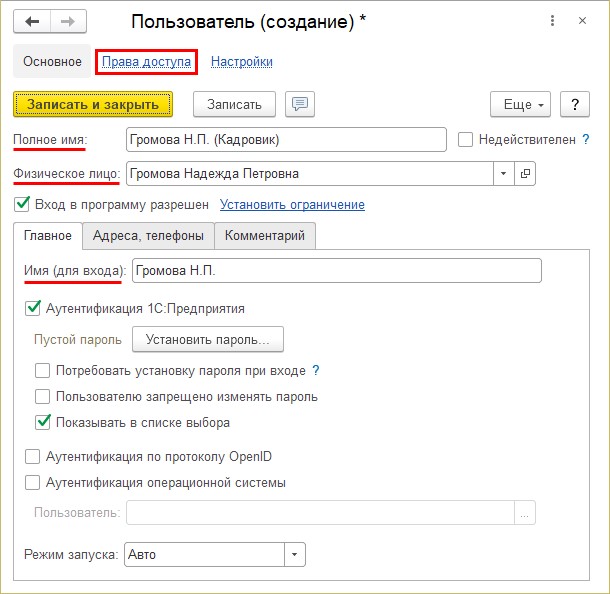Expand the Физическое лицо dropdown arrow

503,173
